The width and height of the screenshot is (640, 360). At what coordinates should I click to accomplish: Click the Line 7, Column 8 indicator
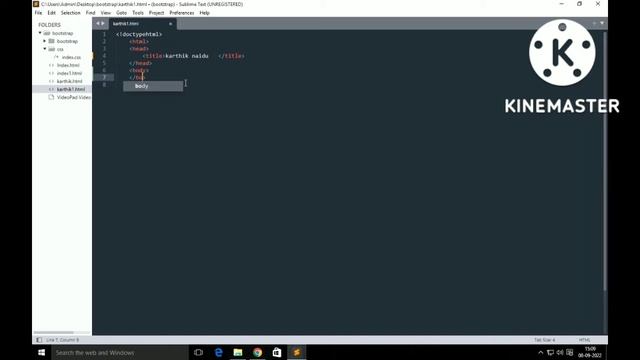62,340
